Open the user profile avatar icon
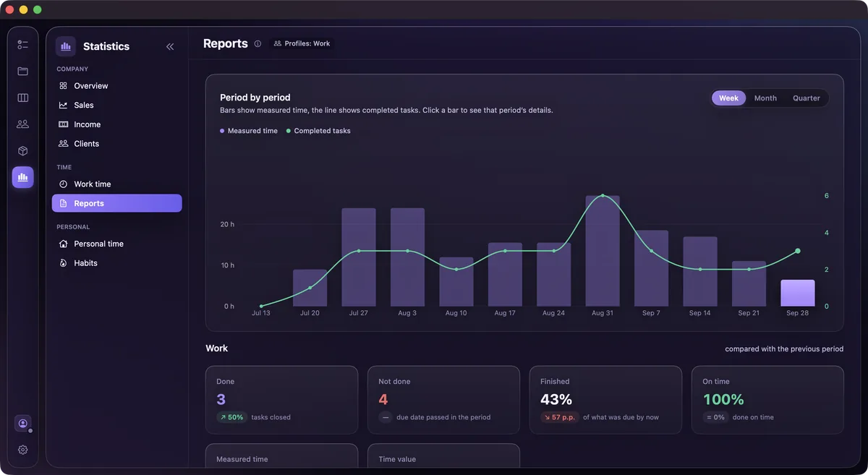Image resolution: width=868 pixels, height=475 pixels. (22, 424)
